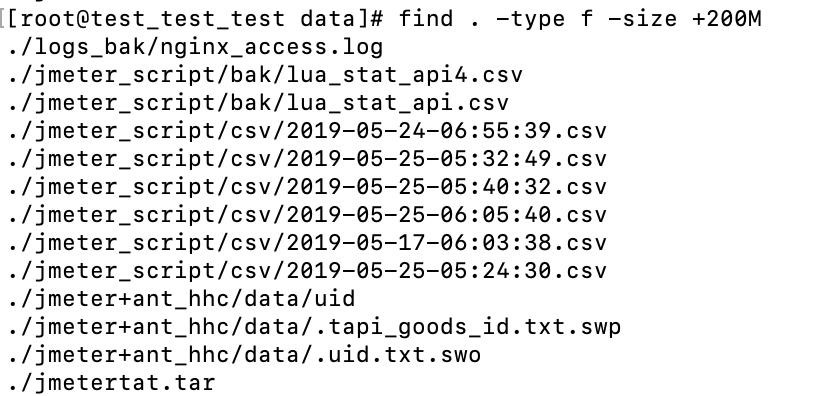
Task: Click the +200M size argument
Action: pos(727,19)
